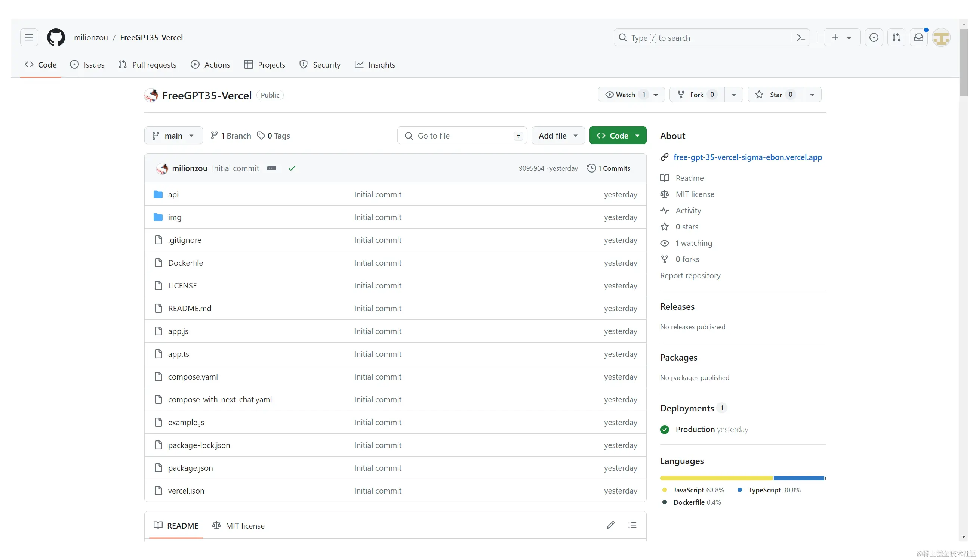Open the main branch selector
979x560 pixels.
(173, 135)
